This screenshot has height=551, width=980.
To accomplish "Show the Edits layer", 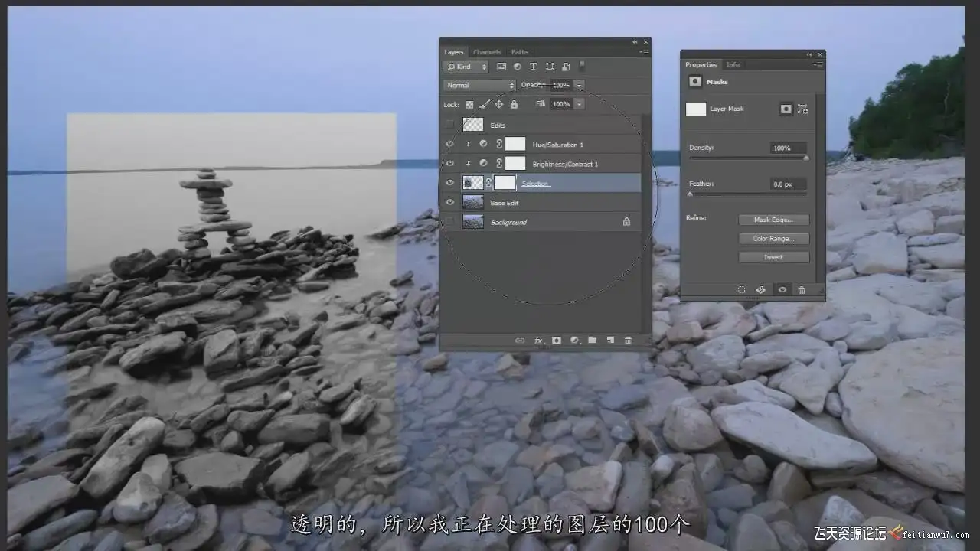I will coord(450,124).
